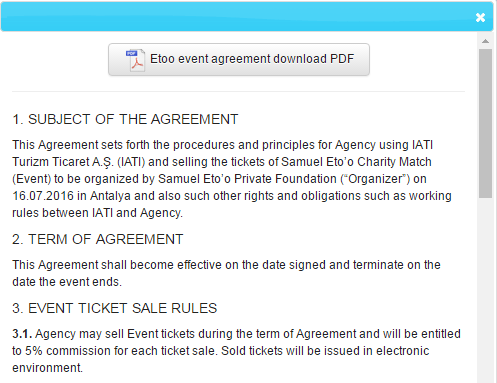This screenshot has width=497, height=383.
Task: Click the scrollbar up arrow
Action: coord(485,41)
